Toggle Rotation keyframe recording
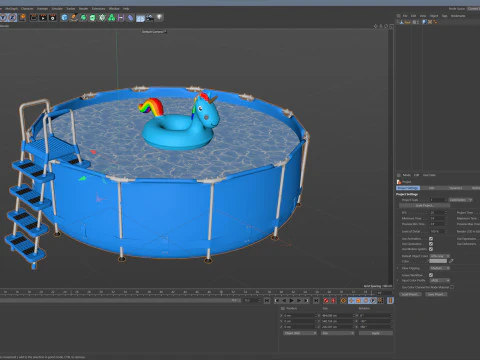 pyautogui.click(x=366, y=301)
